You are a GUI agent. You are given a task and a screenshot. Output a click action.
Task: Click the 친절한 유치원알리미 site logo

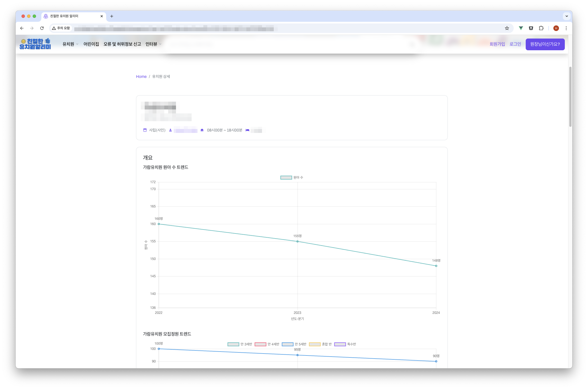pos(35,44)
